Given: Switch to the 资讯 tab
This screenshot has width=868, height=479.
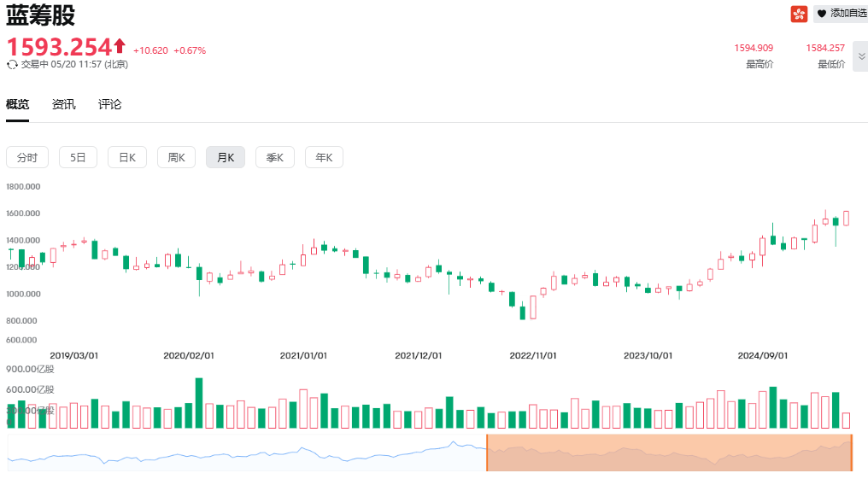Looking at the screenshot, I should point(64,104).
